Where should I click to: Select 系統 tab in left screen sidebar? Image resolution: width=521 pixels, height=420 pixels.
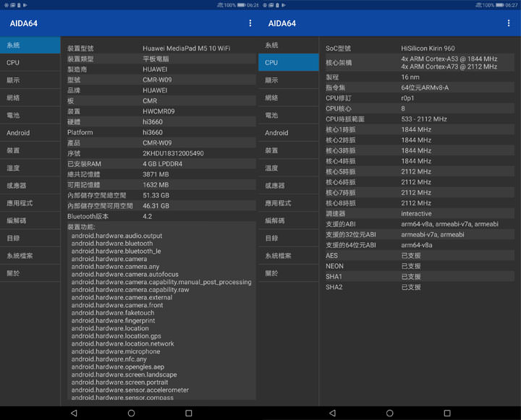click(30, 45)
